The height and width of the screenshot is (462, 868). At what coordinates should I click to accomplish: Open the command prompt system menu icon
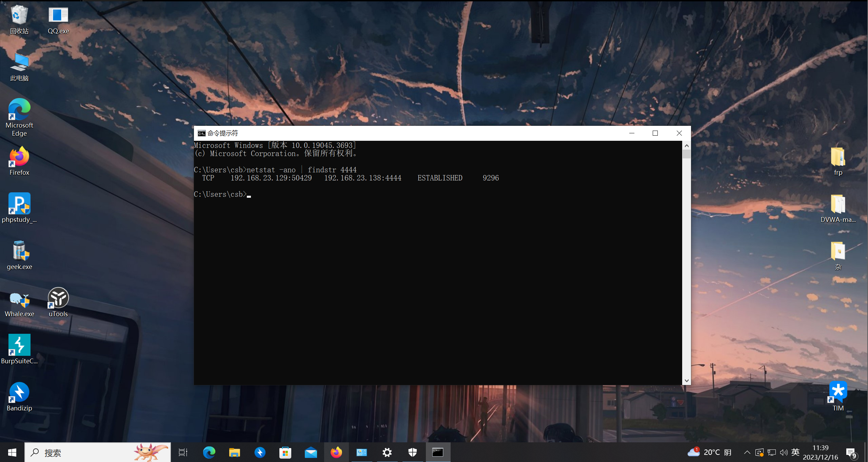pyautogui.click(x=201, y=133)
